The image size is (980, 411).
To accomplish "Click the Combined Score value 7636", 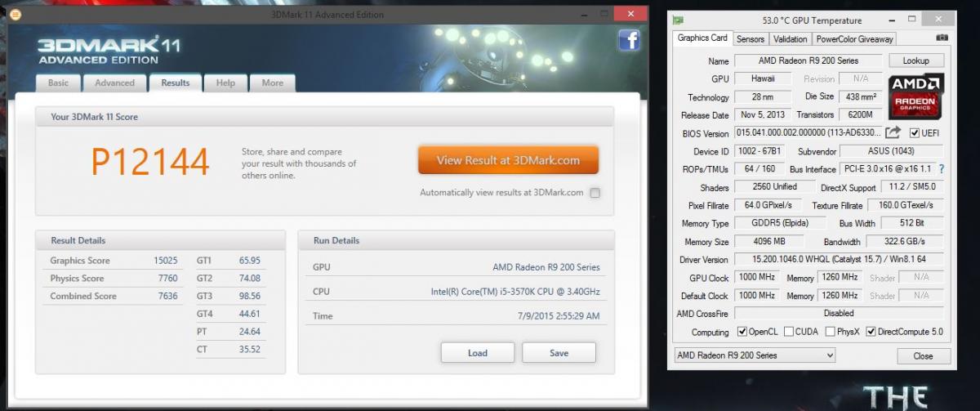I will click(167, 297).
